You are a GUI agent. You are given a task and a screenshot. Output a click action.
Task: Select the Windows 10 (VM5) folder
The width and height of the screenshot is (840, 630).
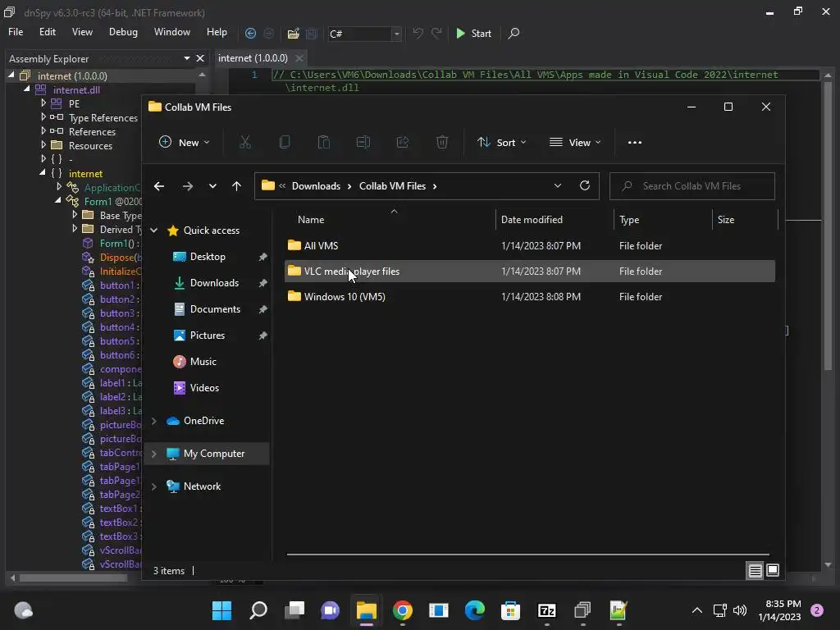click(530, 297)
